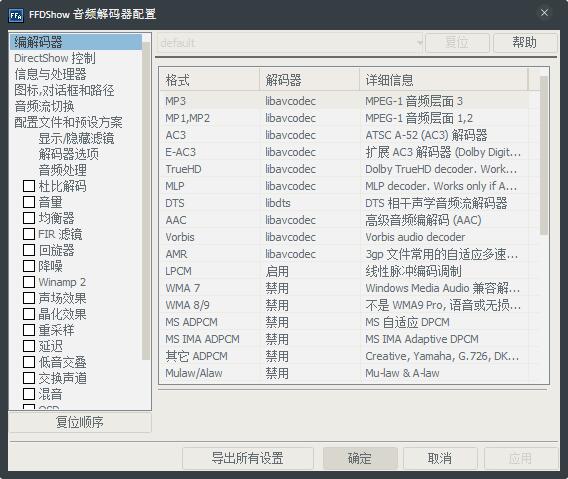Select MS IMA ADPCM row

coord(344,340)
